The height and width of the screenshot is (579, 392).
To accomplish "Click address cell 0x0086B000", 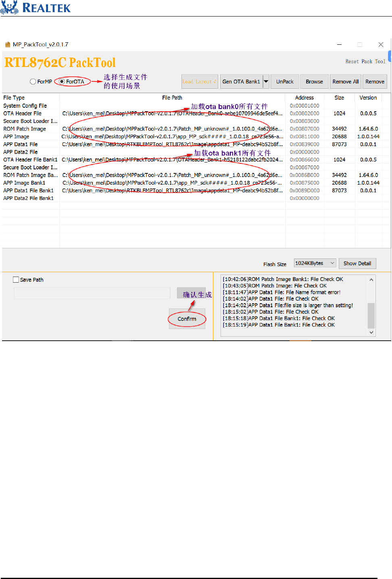I will point(304,175).
